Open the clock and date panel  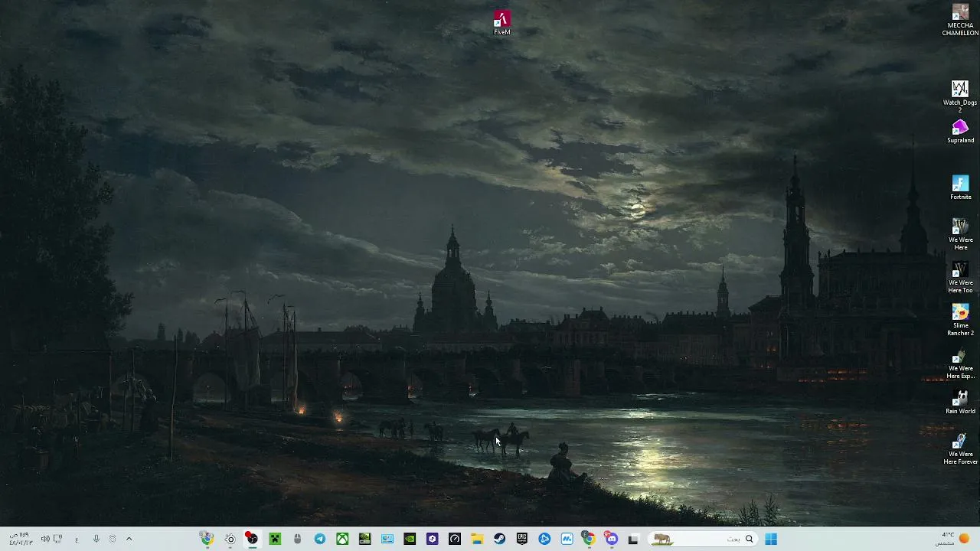(x=20, y=539)
